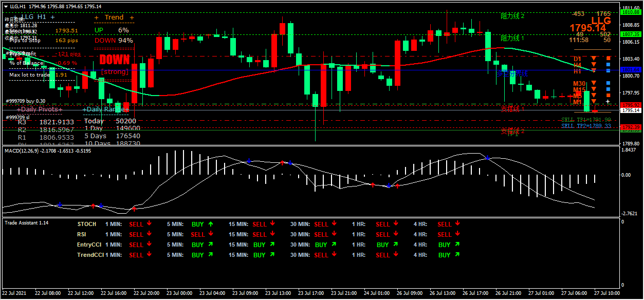This screenshot has height=300, width=644.
Task: Click the green 阻力线 2 resistance label
Action: click(512, 16)
